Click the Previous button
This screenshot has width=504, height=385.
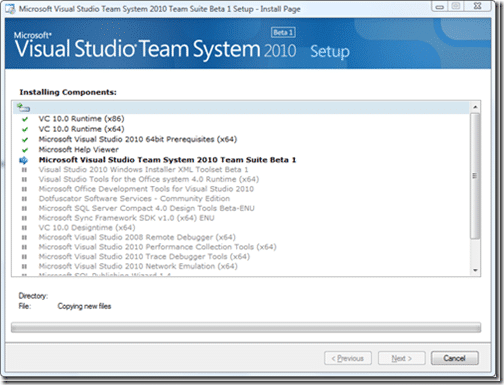click(x=348, y=358)
